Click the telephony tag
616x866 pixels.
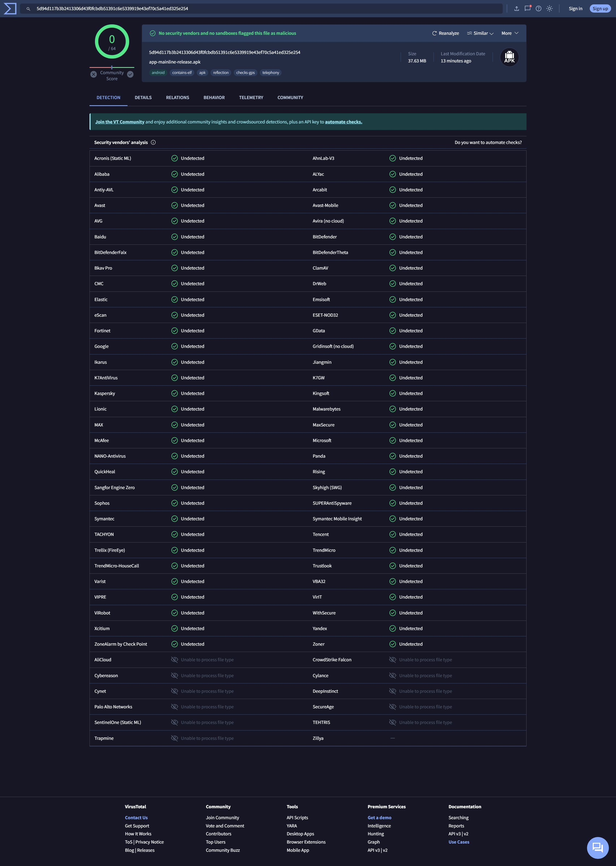pyautogui.click(x=270, y=73)
